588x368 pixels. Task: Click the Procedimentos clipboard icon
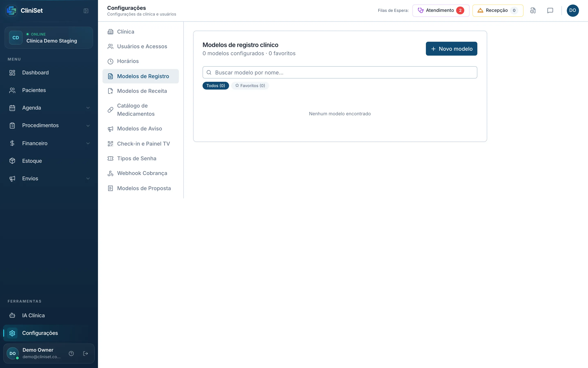[x=12, y=126]
